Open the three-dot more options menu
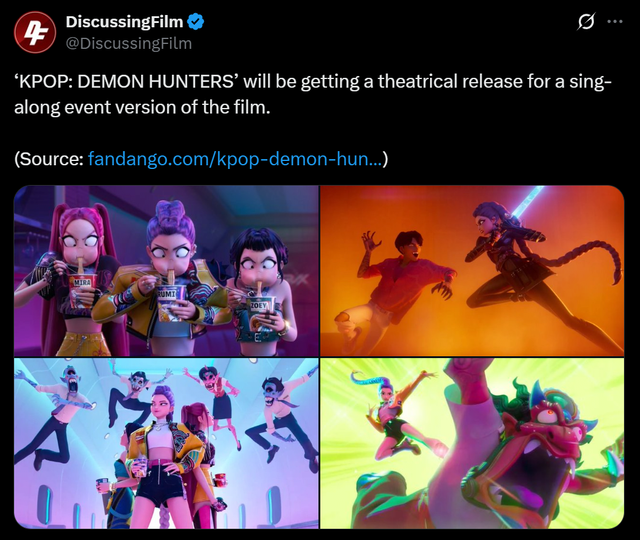640x540 pixels. tap(615, 22)
